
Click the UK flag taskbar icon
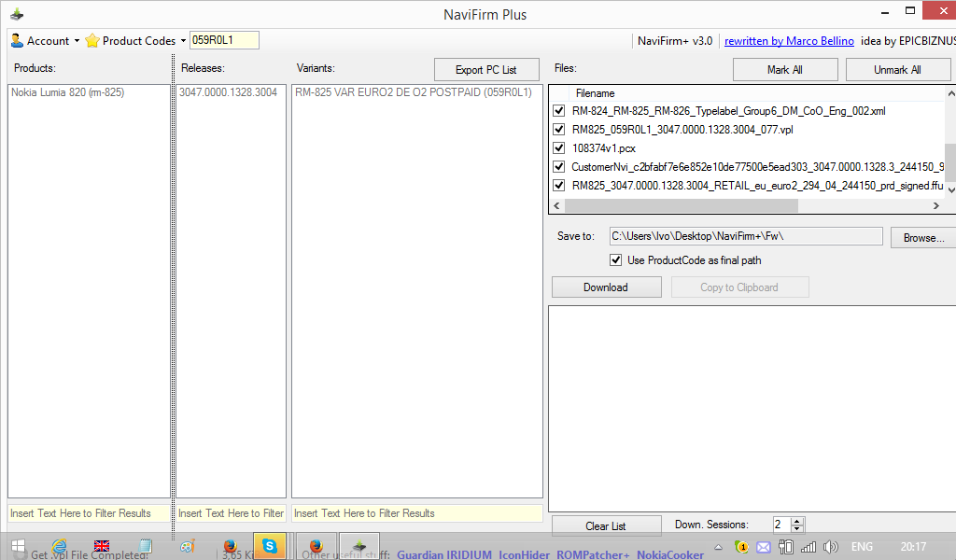click(102, 546)
